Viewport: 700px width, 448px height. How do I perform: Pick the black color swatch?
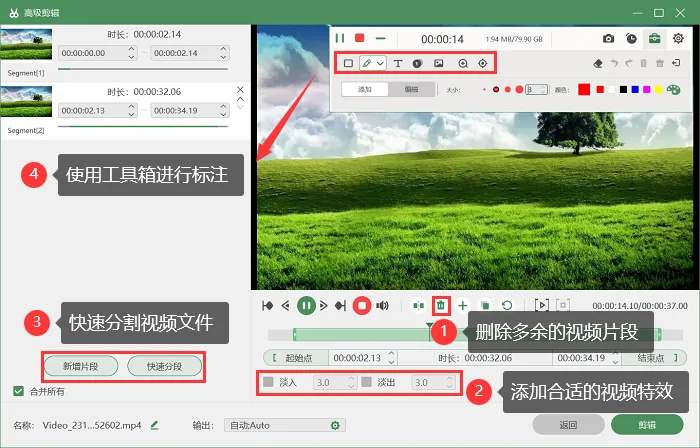(x=623, y=90)
